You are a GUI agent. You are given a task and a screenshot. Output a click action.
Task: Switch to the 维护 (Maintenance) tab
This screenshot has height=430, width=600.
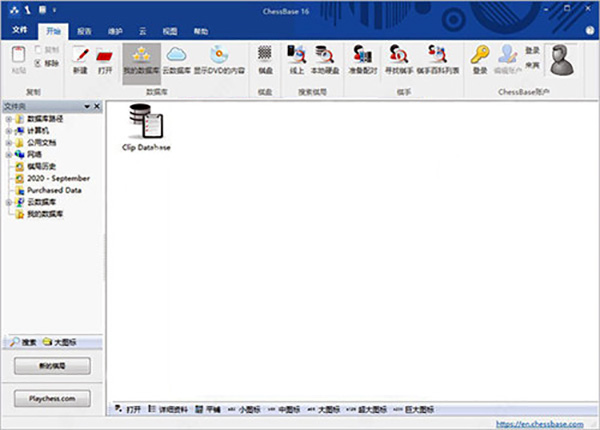click(x=115, y=31)
